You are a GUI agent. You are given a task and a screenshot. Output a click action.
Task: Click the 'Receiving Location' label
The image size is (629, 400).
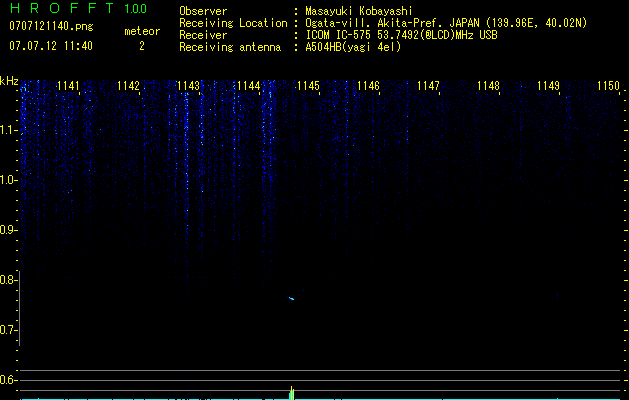(x=233, y=23)
